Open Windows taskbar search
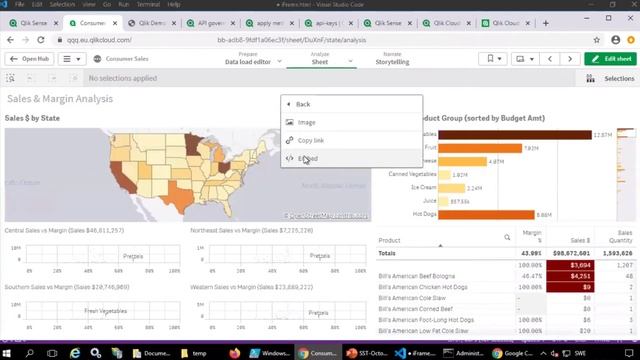Image resolution: width=640 pixels, height=360 pixels. [29, 353]
